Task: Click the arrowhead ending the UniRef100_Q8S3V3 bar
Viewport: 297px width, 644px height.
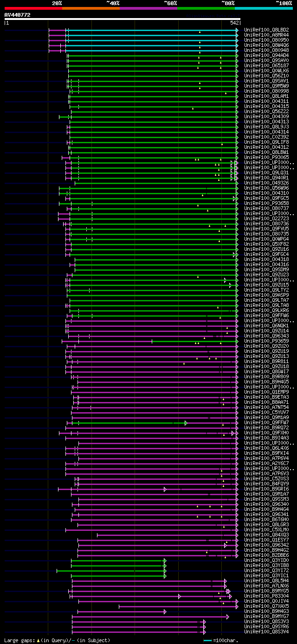Action: [204, 622]
